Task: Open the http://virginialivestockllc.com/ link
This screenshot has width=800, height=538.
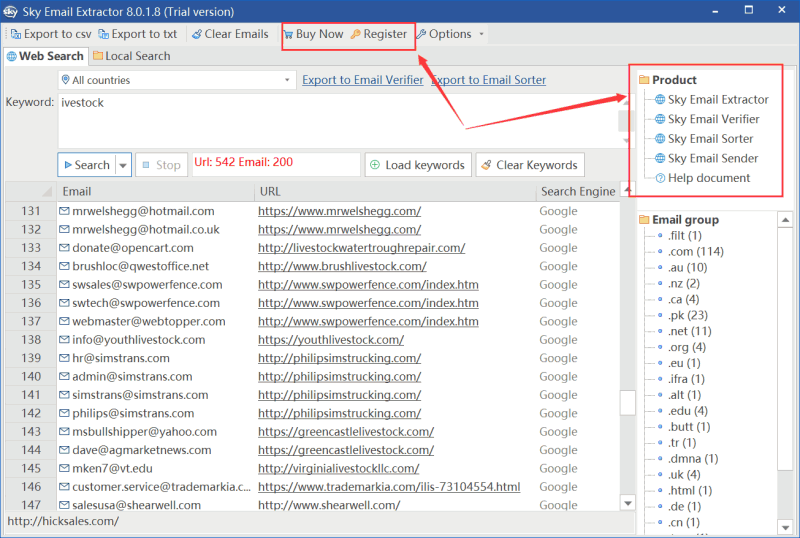Action: point(339,469)
